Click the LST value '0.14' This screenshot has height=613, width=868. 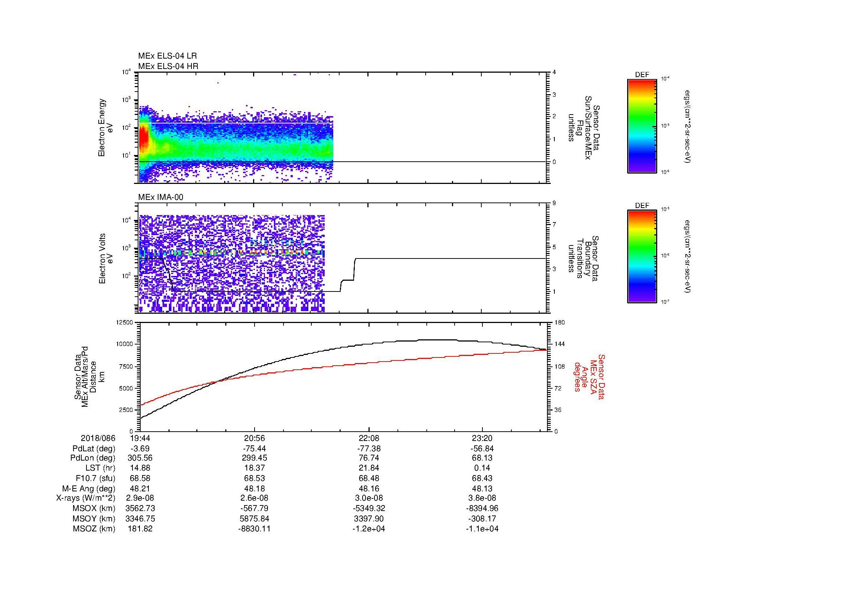click(x=482, y=468)
